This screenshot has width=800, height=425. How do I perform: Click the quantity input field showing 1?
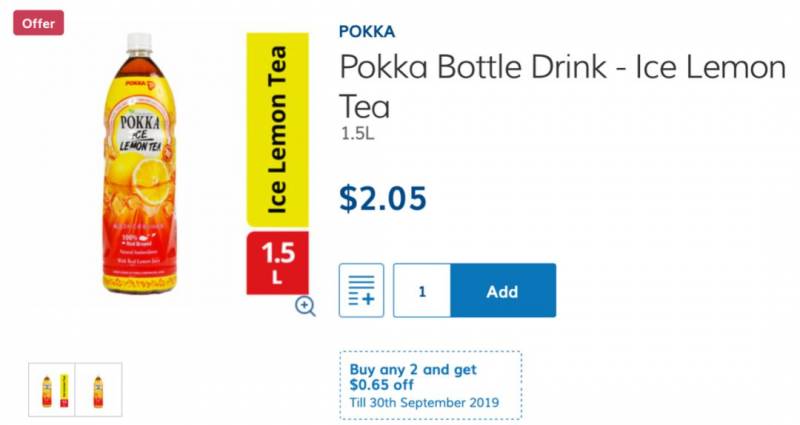[422, 291]
